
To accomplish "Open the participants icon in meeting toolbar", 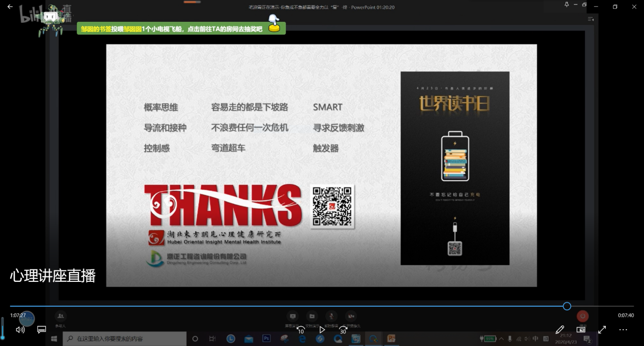I will tap(60, 316).
